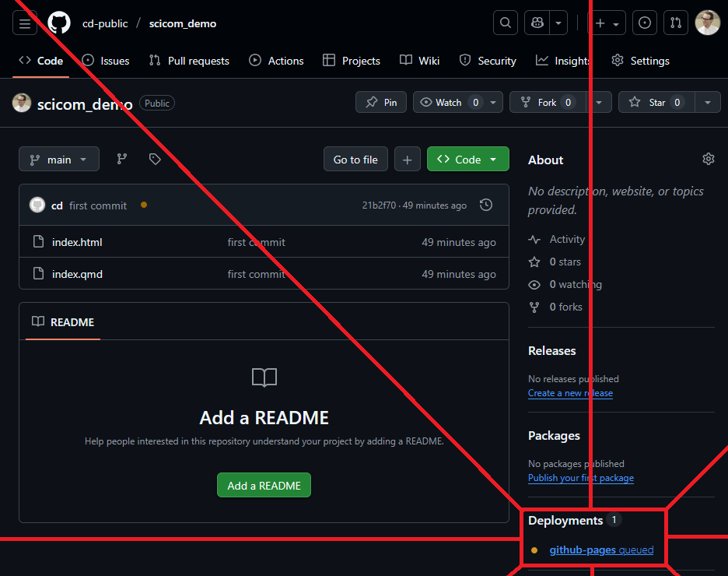The image size is (728, 576).
Task: Click the GitHub logo home icon
Action: click(x=59, y=23)
